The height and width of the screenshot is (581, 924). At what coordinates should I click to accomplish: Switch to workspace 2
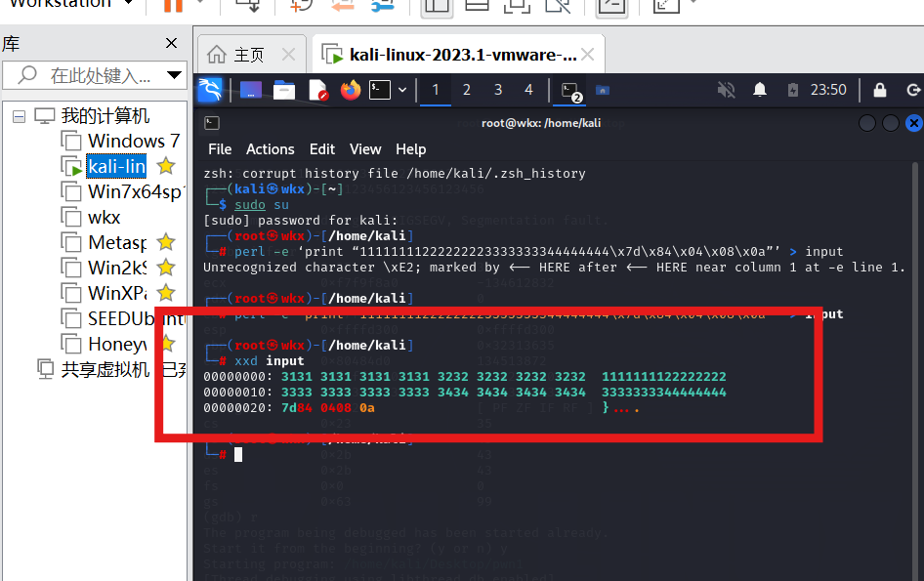click(x=467, y=90)
